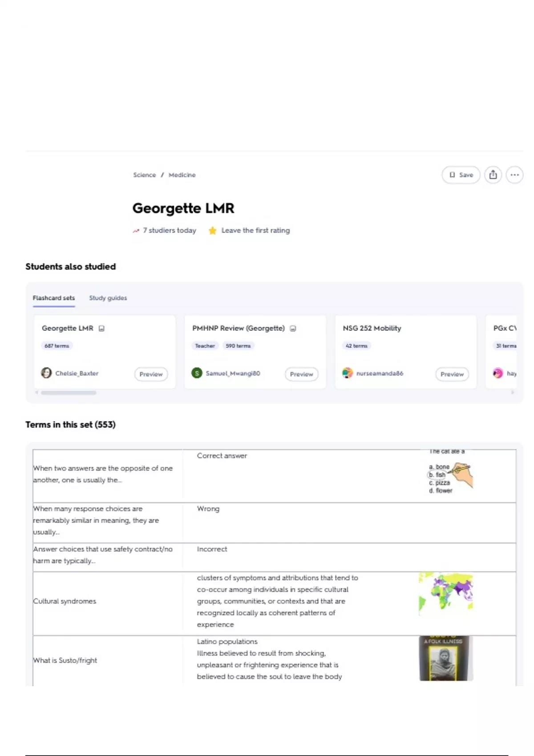
Task: Open the Science breadcrumb link
Action: 144,175
